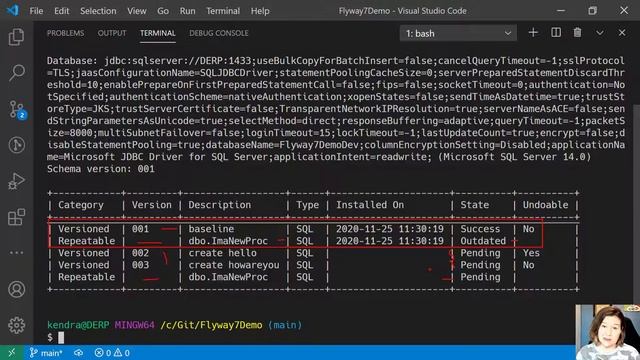Click version '002' cell

tap(140, 253)
